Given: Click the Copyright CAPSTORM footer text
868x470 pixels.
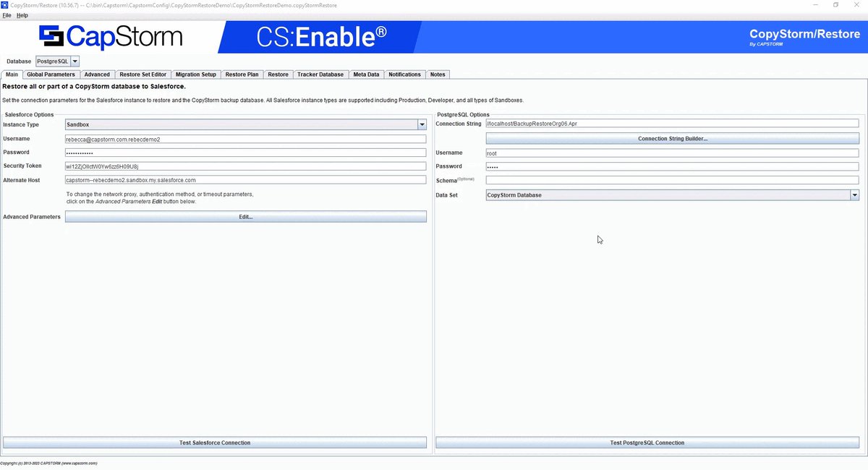Looking at the screenshot, I should point(49,463).
